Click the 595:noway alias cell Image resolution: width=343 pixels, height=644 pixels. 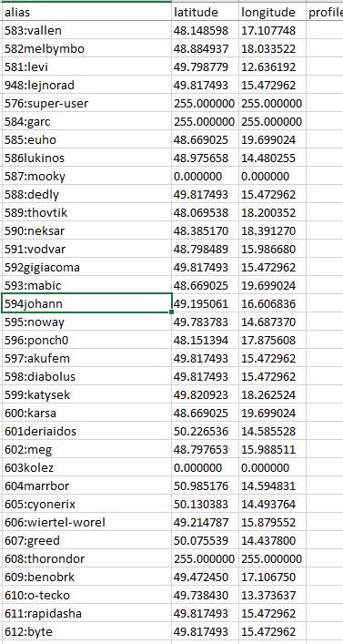tap(86, 322)
